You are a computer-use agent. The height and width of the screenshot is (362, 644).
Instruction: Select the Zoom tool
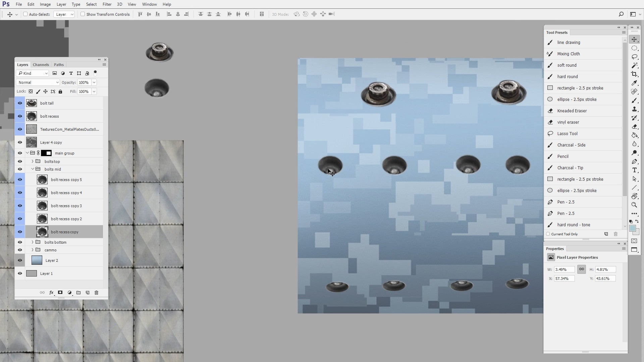(634, 205)
